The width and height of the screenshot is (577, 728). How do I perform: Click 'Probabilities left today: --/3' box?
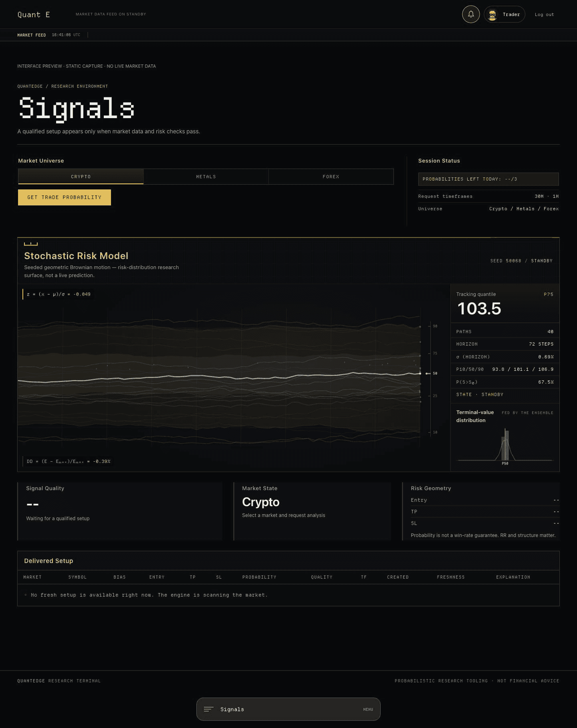point(488,179)
